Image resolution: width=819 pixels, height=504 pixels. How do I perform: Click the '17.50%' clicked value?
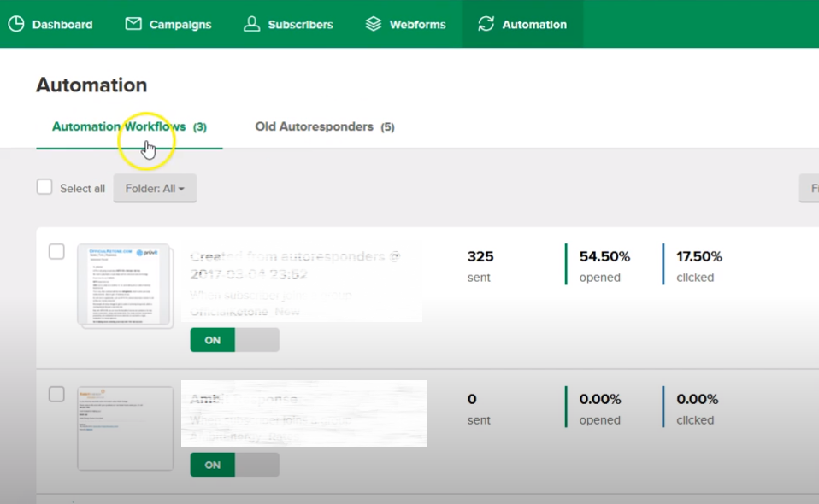point(698,256)
